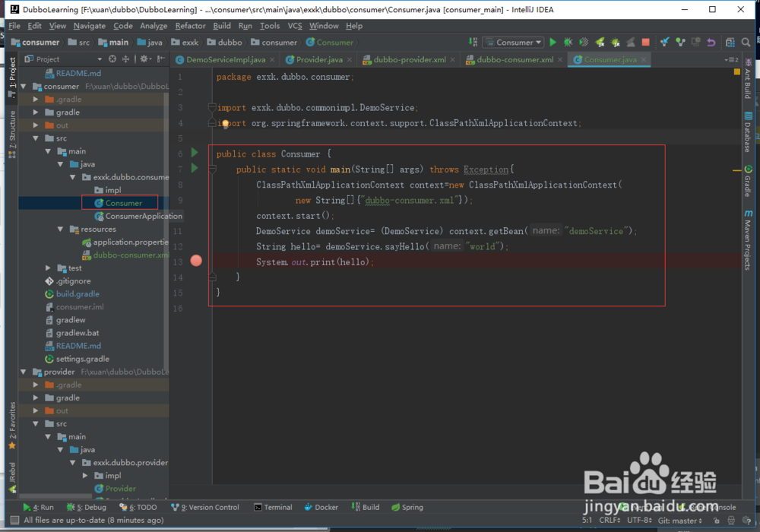Collapse the consumer src folder
The image size is (760, 532).
[x=36, y=138]
